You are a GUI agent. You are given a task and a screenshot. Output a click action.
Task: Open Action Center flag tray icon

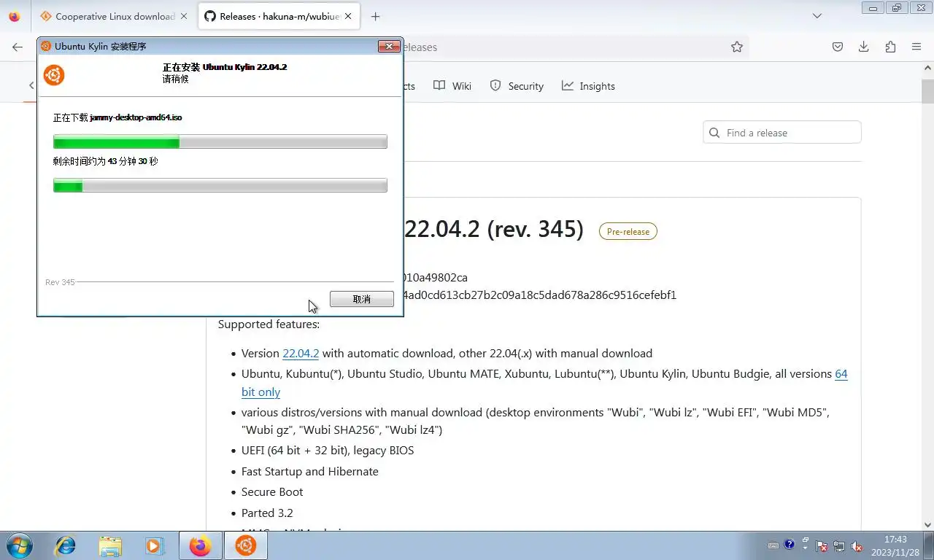[822, 545]
